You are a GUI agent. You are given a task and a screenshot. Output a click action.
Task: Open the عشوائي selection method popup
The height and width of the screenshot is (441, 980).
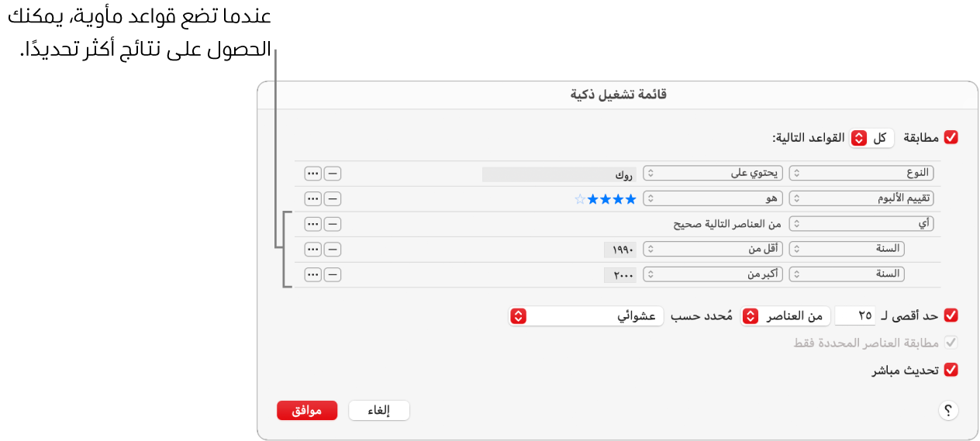(x=586, y=315)
